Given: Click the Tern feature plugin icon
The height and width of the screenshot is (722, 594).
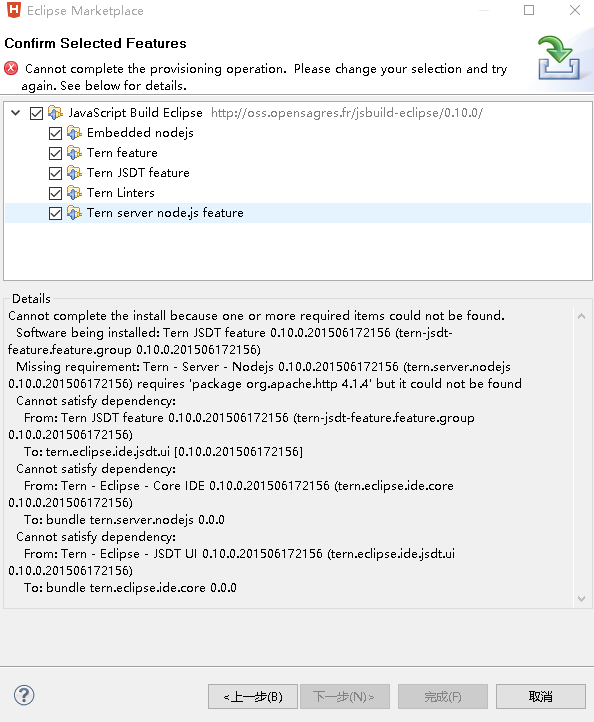Looking at the screenshot, I should (x=75, y=153).
